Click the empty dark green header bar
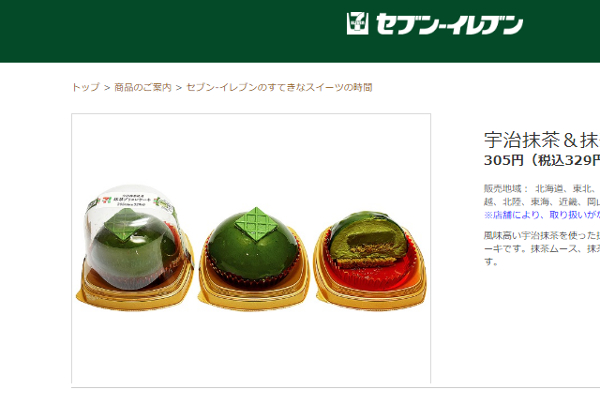The height and width of the screenshot is (400, 600). [x=172, y=31]
